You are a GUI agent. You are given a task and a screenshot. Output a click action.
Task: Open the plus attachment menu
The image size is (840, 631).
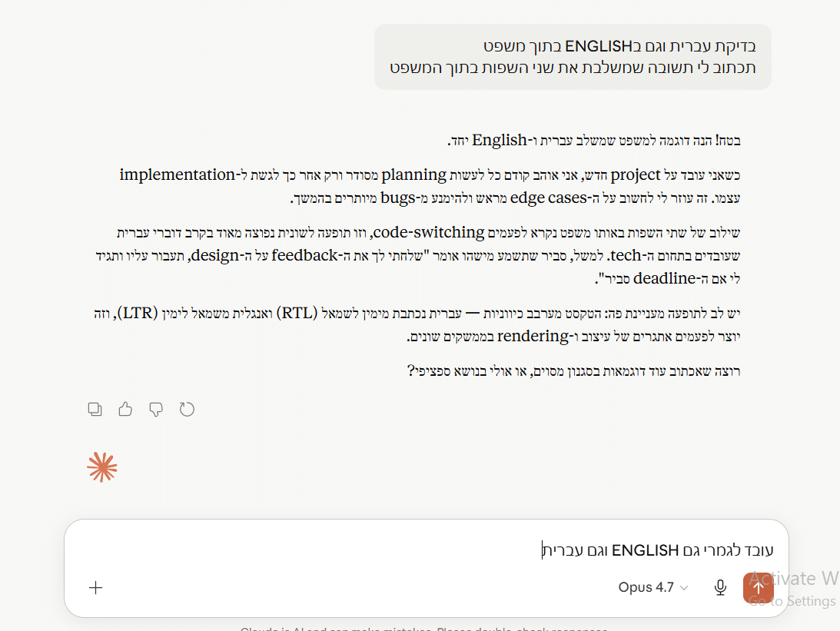(x=95, y=588)
